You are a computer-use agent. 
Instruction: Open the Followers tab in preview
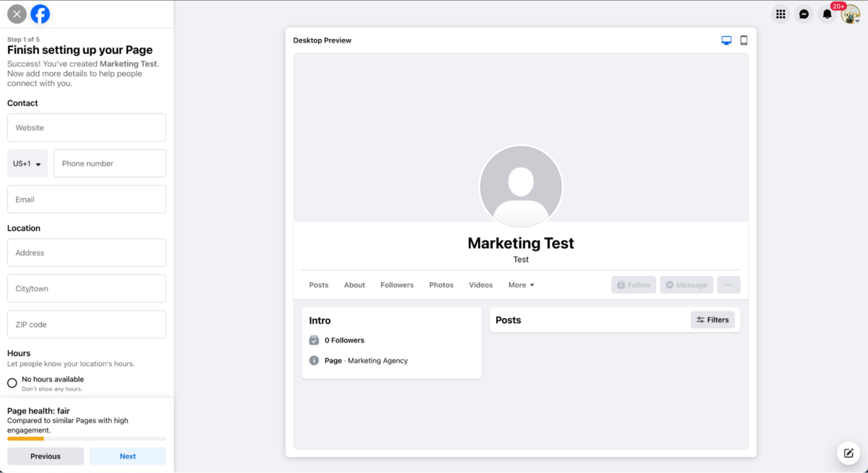397,285
